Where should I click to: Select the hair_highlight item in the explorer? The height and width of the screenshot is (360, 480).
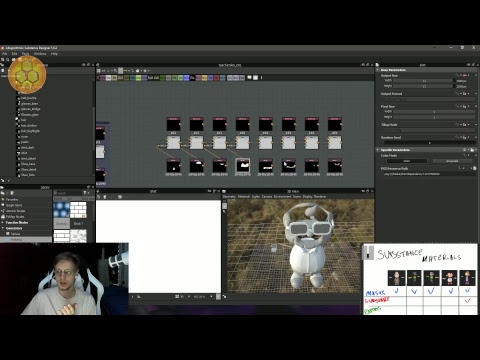tap(30, 131)
